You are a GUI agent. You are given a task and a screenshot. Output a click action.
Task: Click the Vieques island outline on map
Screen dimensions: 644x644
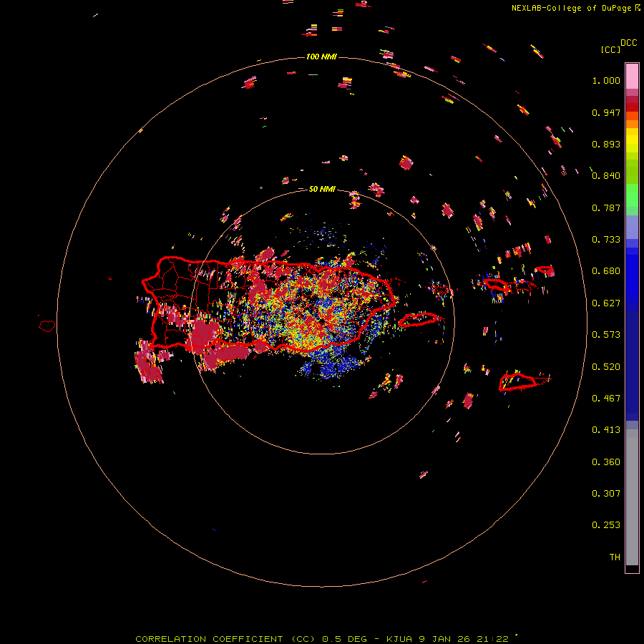419,319
